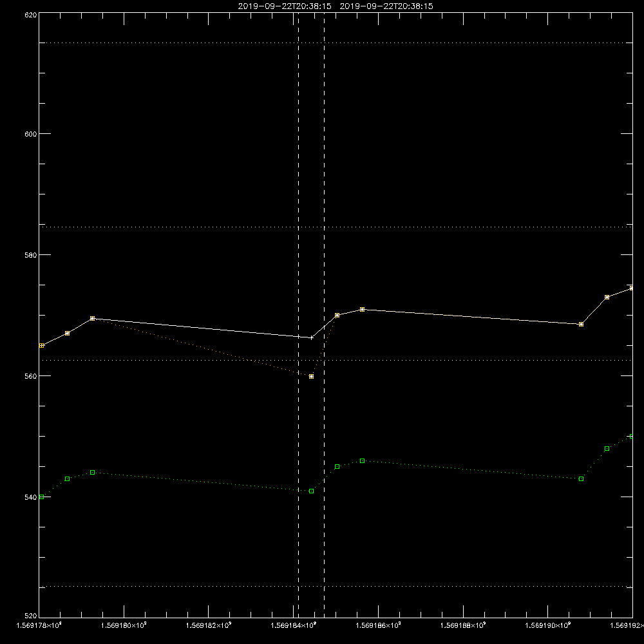Click the horizontal dotted line near 615
The image size is (644, 644).
click(336, 43)
